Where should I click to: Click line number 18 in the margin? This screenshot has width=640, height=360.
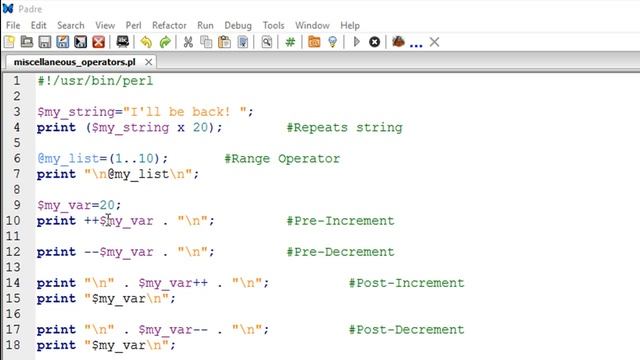point(13,345)
